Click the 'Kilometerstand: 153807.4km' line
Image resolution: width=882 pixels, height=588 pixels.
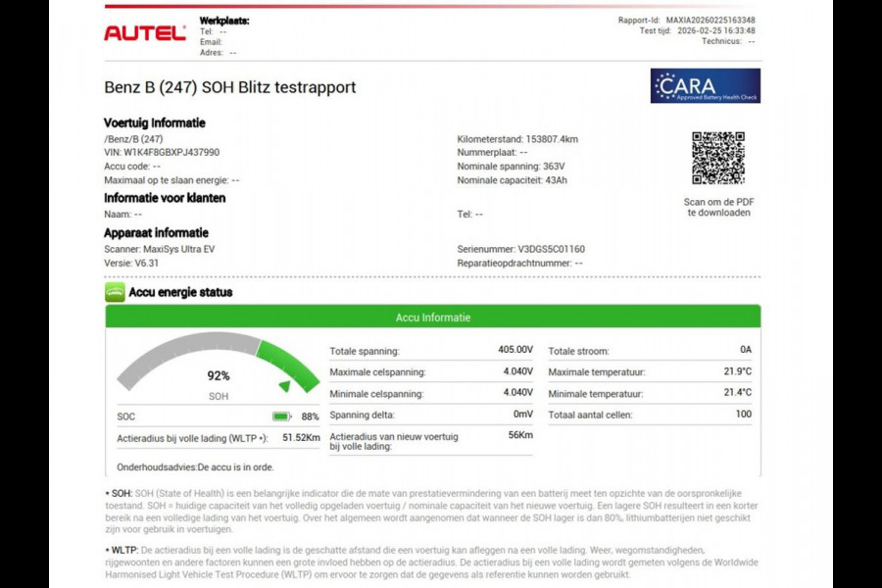point(517,139)
